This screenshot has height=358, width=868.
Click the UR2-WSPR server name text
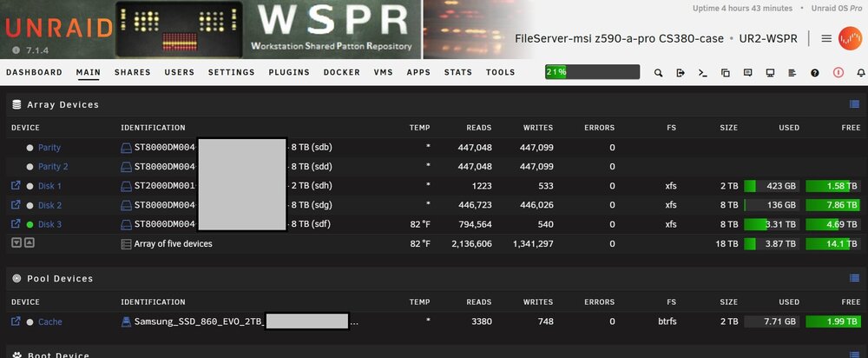click(768, 39)
